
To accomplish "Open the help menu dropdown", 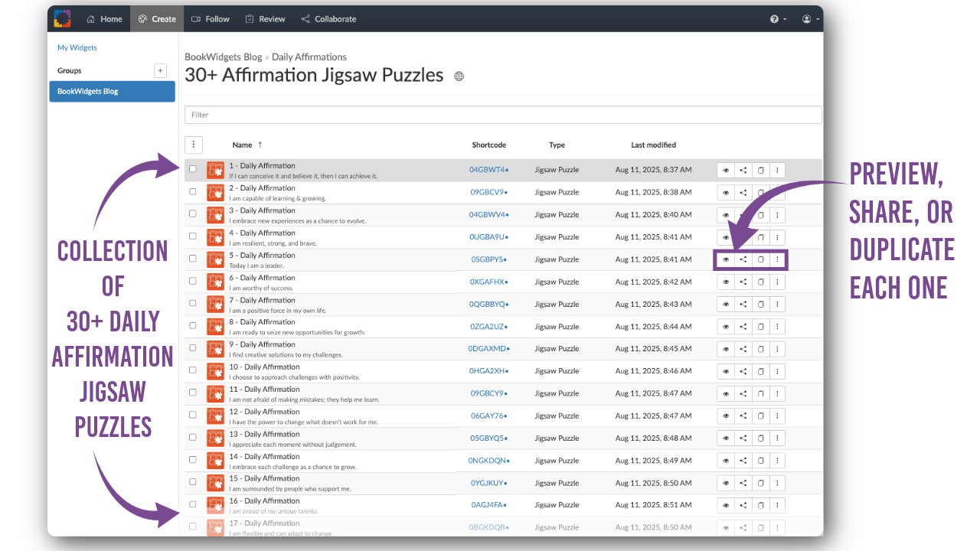I will pos(778,19).
